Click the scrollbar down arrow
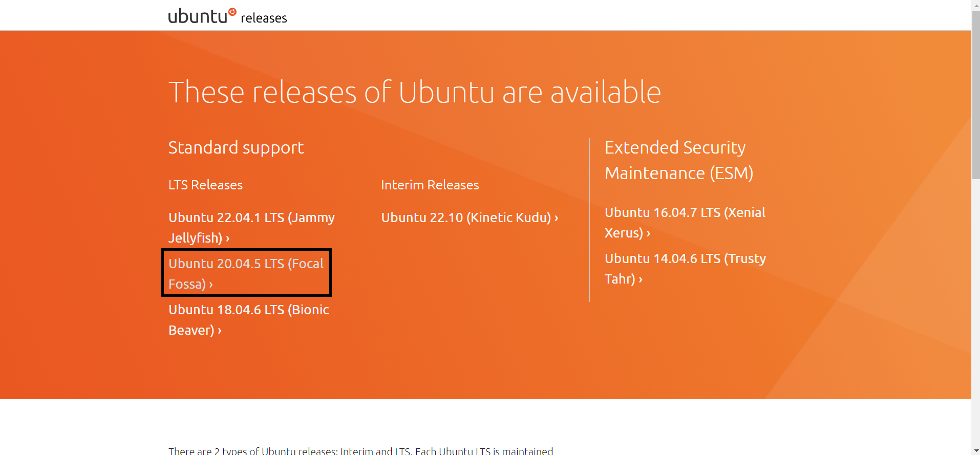 point(975,450)
